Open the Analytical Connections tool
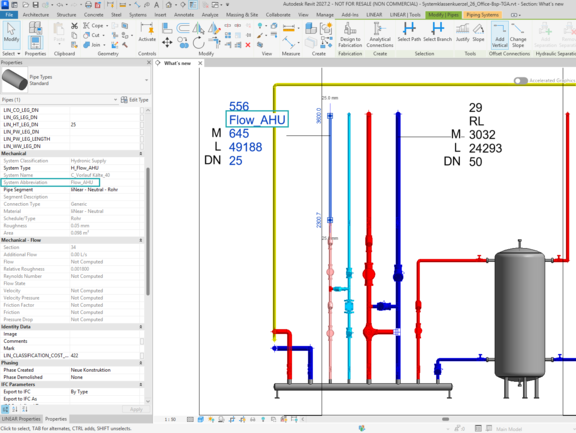The width and height of the screenshot is (576, 433). click(380, 35)
